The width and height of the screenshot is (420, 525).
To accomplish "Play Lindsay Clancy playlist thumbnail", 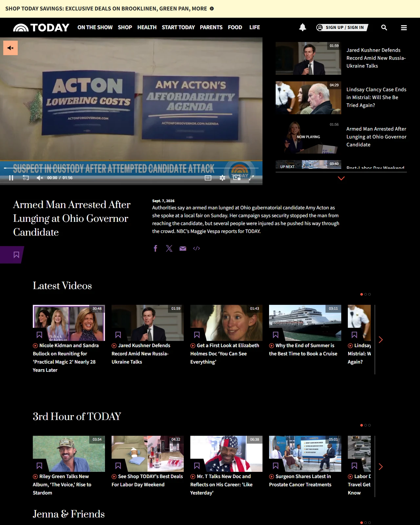I will pos(308,98).
